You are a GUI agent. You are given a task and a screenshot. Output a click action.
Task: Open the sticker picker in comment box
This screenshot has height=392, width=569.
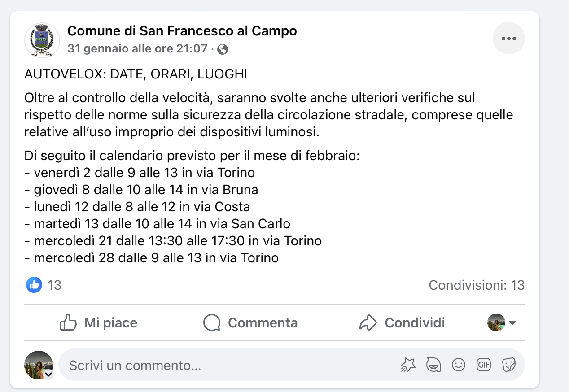[x=508, y=365]
